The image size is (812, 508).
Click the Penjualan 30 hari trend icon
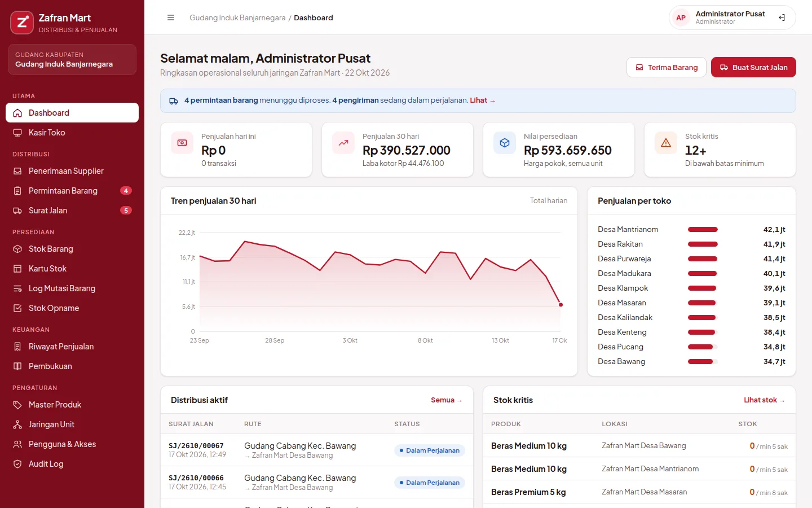point(343,143)
